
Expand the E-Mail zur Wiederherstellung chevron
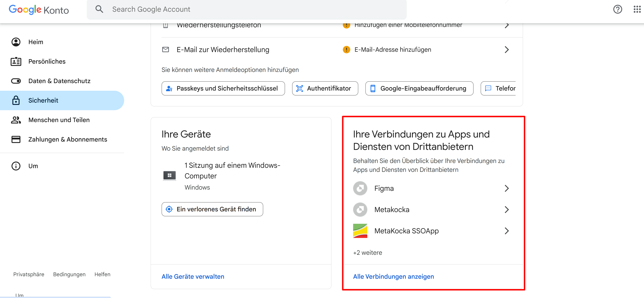507,50
